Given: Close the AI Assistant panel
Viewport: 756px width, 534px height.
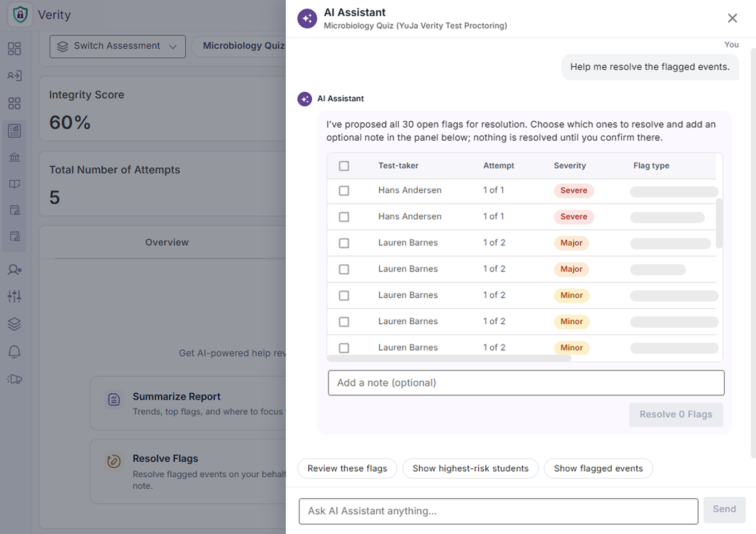Looking at the screenshot, I should pos(733,18).
